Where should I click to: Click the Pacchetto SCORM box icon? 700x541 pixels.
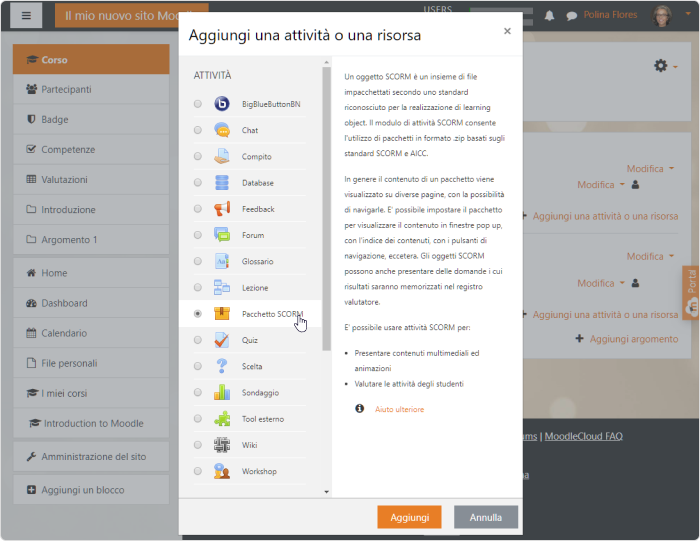point(222,314)
